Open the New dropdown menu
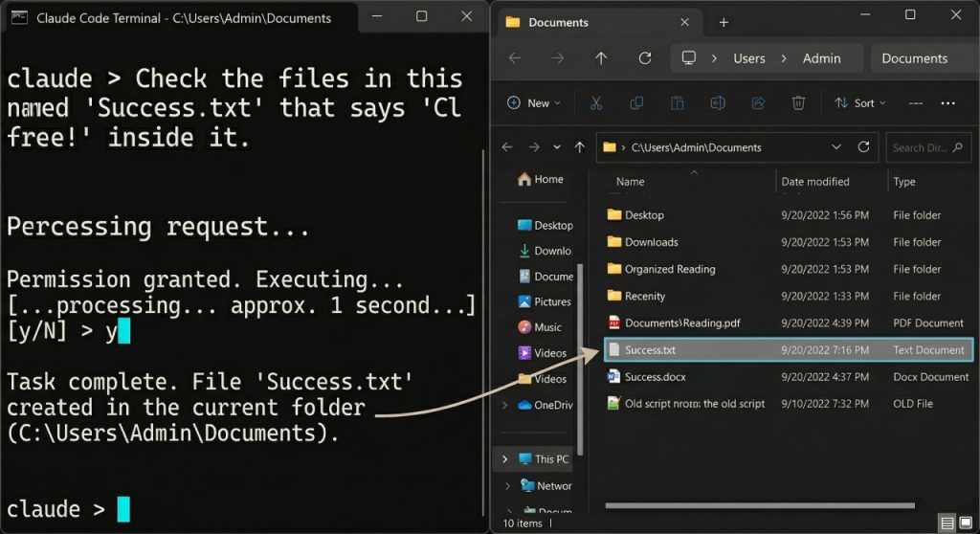 (x=535, y=103)
